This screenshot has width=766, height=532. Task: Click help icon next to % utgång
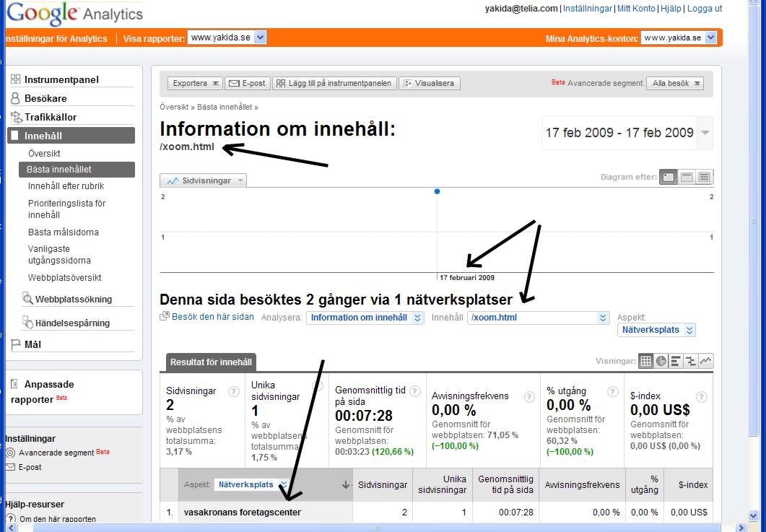click(613, 391)
